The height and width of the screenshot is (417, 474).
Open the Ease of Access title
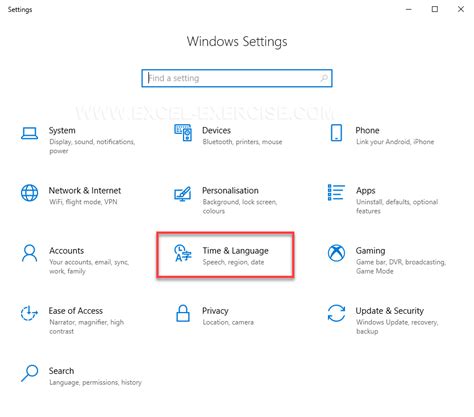pyautogui.click(x=76, y=311)
